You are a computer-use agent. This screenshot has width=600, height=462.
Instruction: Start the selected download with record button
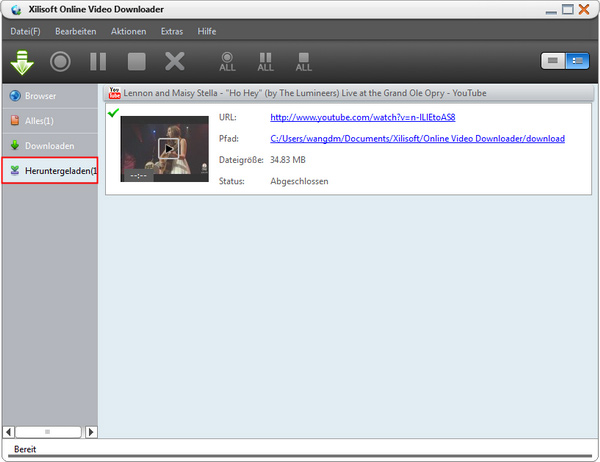tap(60, 62)
